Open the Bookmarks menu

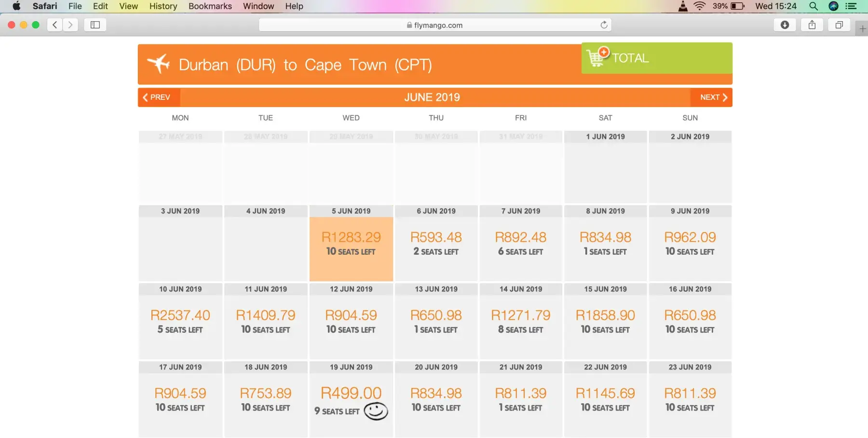click(x=210, y=6)
